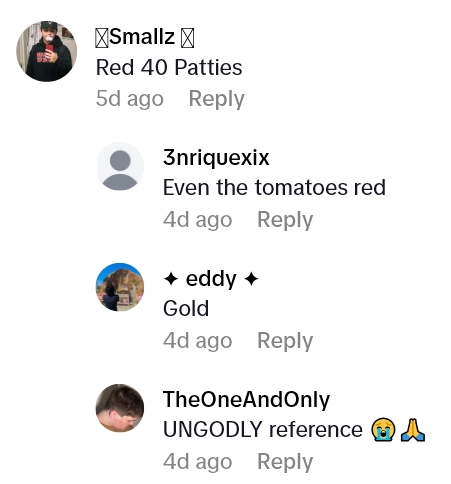The height and width of the screenshot is (484, 451).
Task: Reply to the UNGODLY reference comment
Action: 285,462
